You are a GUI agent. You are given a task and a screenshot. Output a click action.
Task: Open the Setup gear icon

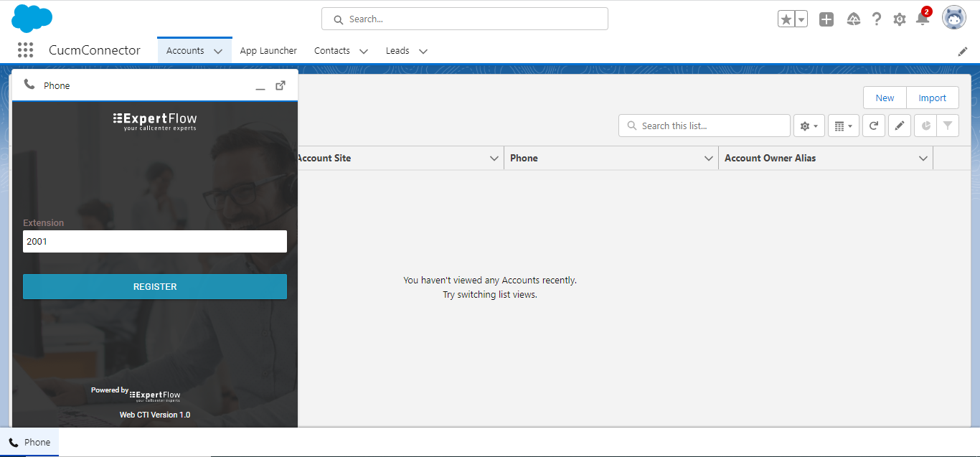[899, 19]
